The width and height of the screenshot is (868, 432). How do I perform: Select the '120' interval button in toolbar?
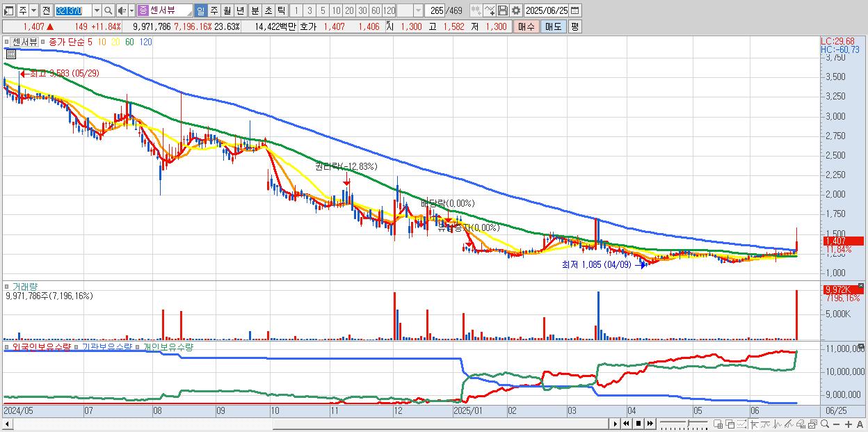point(389,10)
